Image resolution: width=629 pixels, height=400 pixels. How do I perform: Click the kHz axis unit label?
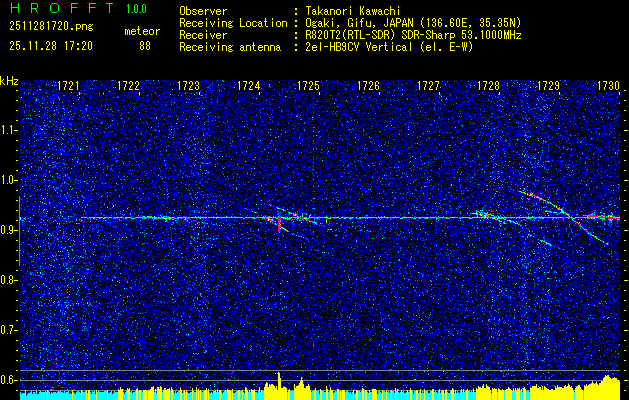(9, 81)
